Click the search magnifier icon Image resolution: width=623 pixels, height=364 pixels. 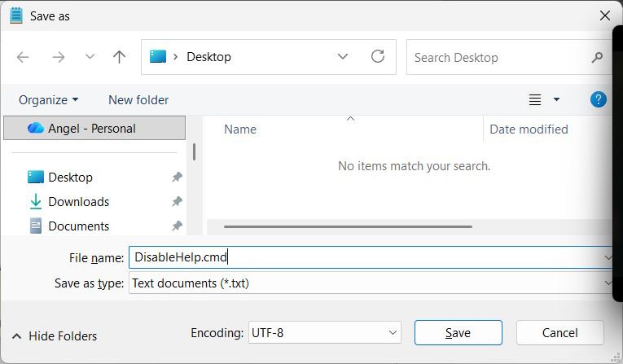(x=597, y=58)
